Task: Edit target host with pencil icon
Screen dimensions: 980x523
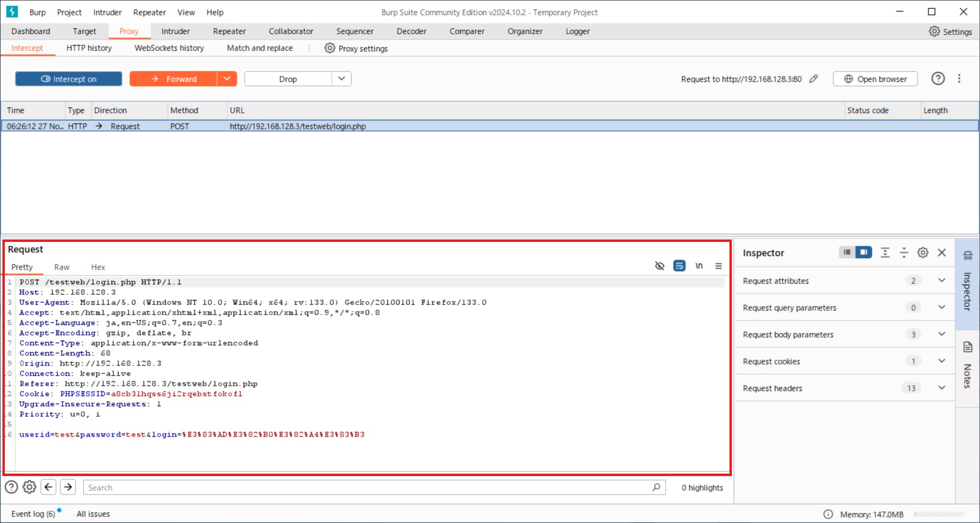Action: (814, 79)
